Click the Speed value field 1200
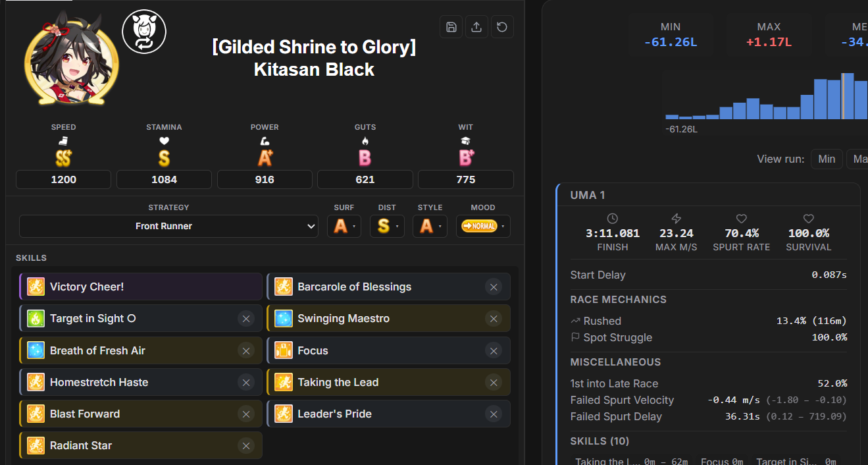The width and height of the screenshot is (868, 465). pyautogui.click(x=64, y=179)
